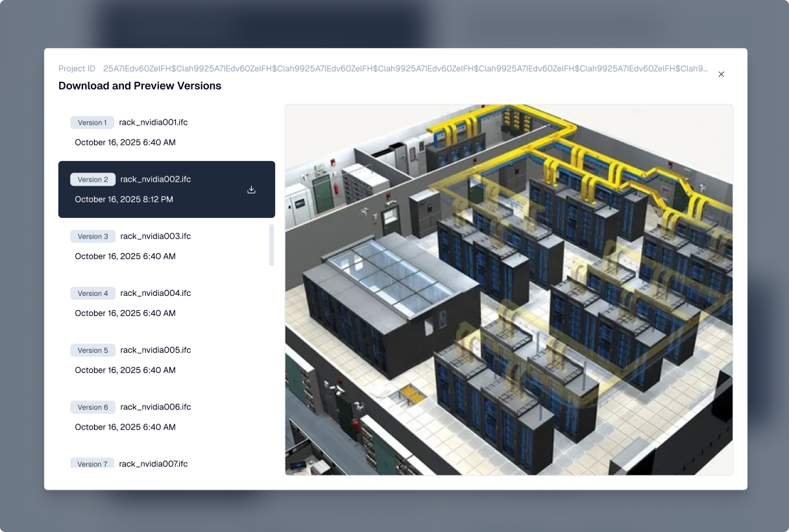
Task: Pick the rack_nvidia006.ifc version
Action: pyautogui.click(x=155, y=407)
